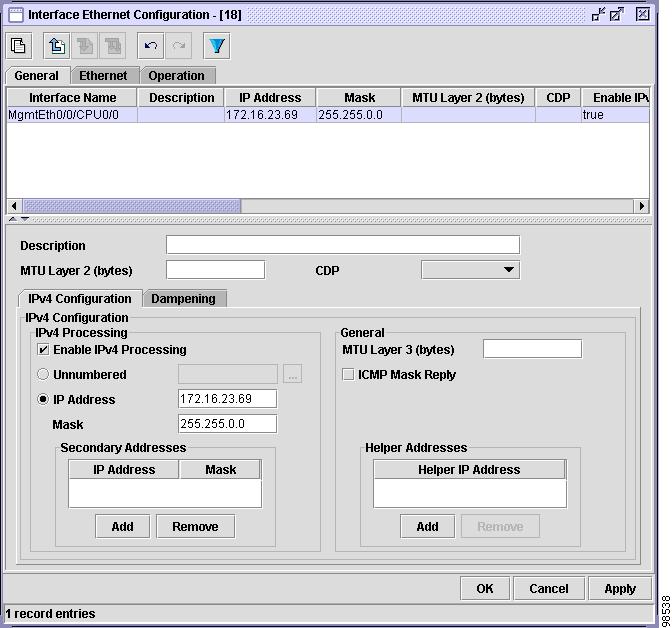Click the IP Address field showing 172.16.23.69

point(228,399)
